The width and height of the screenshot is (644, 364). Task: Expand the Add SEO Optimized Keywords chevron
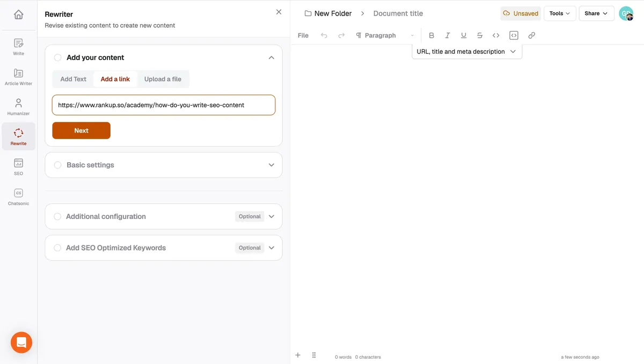pyautogui.click(x=272, y=247)
